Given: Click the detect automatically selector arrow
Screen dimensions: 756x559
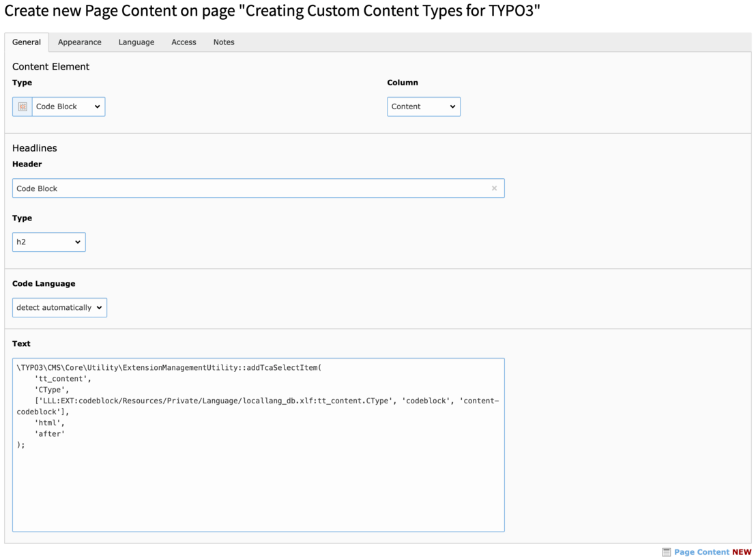Looking at the screenshot, I should point(98,307).
